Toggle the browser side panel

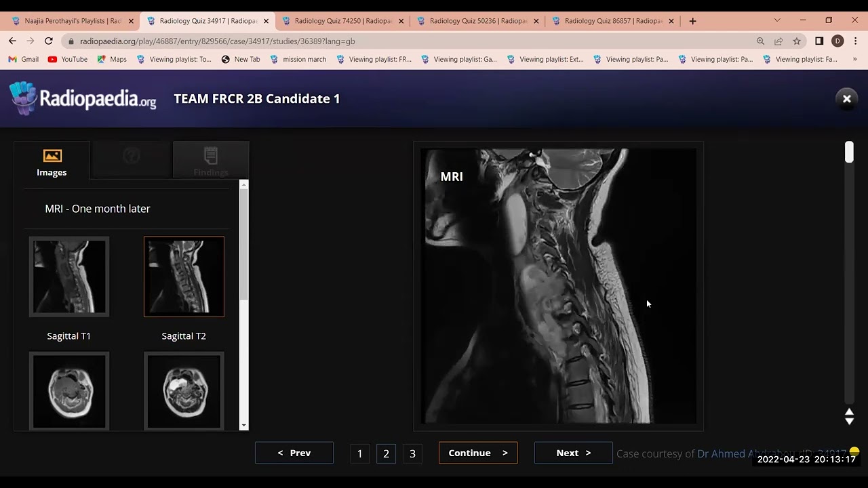(819, 41)
